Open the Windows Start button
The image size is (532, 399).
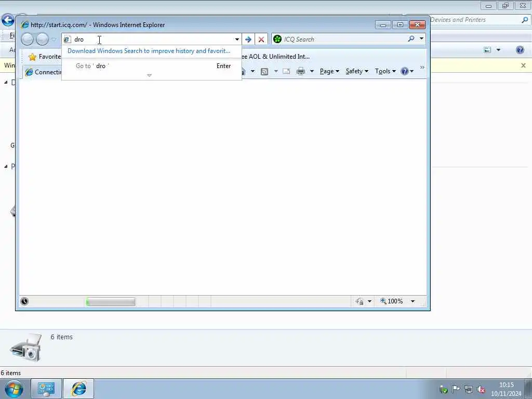click(14, 389)
